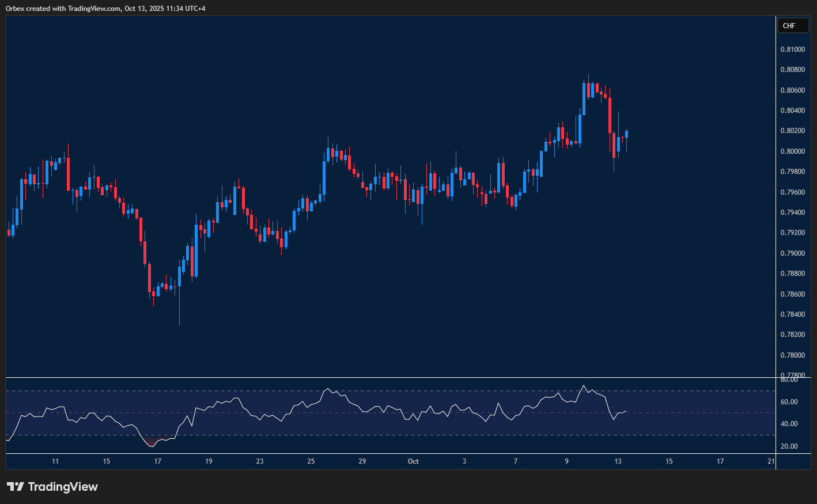Select the 25 date marker on time axis

pyautogui.click(x=311, y=461)
